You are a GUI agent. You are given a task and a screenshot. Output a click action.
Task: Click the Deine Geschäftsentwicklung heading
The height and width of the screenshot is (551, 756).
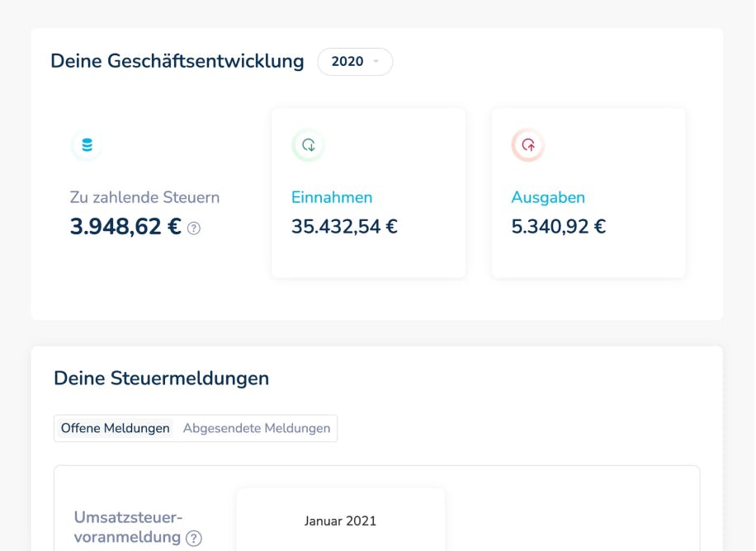click(177, 61)
